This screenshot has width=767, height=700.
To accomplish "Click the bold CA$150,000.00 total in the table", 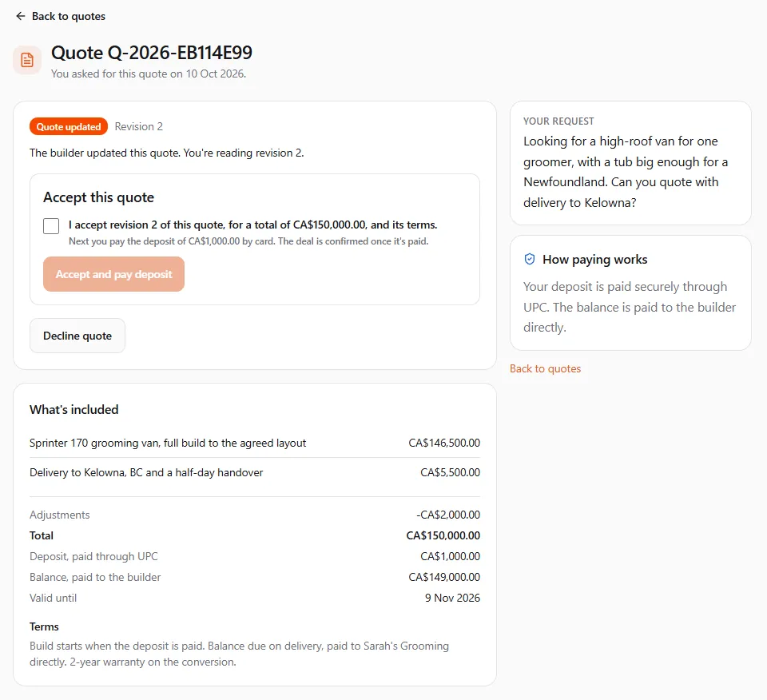I will (x=443, y=535).
